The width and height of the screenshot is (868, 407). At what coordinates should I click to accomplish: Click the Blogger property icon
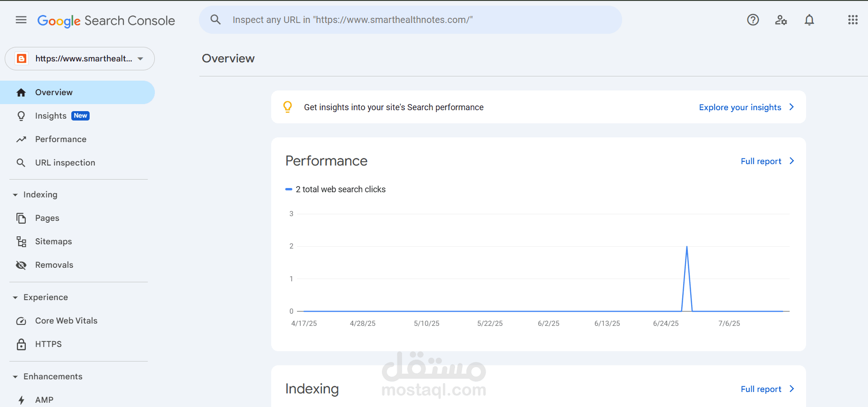click(x=22, y=59)
